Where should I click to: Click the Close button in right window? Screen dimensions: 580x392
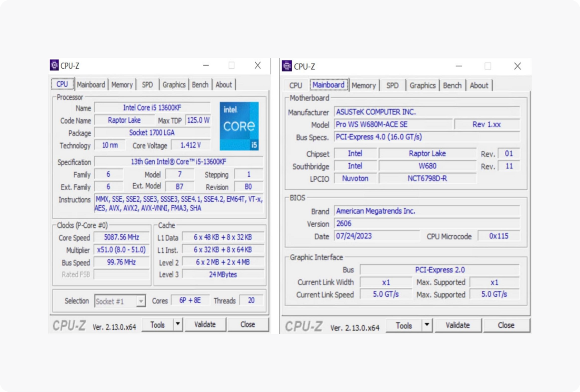[506, 325]
